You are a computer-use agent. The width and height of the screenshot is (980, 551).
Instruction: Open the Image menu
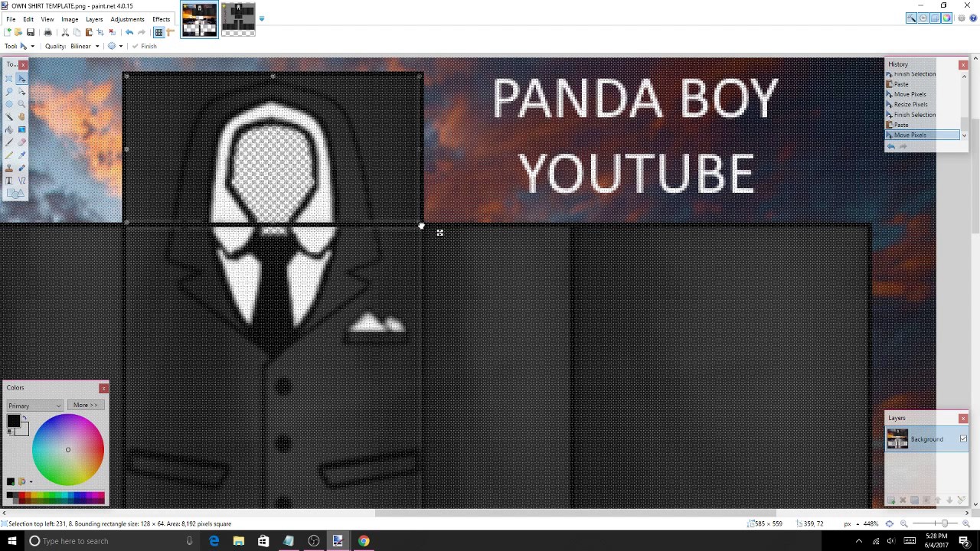pos(70,19)
